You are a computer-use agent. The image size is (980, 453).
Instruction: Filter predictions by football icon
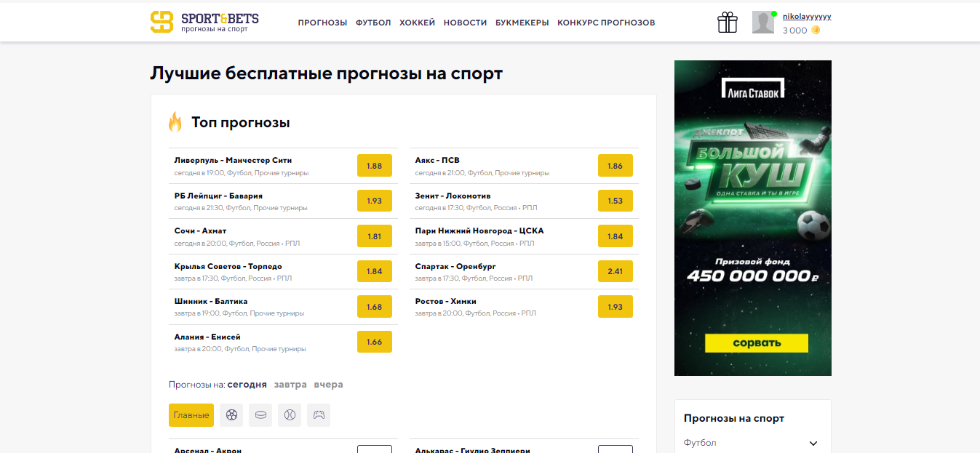coord(231,415)
